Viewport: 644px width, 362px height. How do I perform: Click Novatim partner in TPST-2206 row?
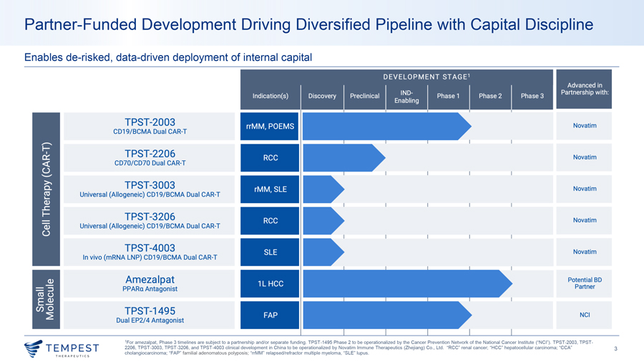click(x=585, y=157)
